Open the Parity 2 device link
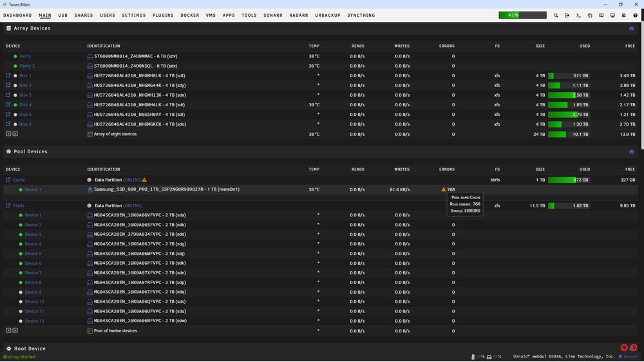Screen dimensions: 644x362 pyautogui.click(x=27, y=66)
